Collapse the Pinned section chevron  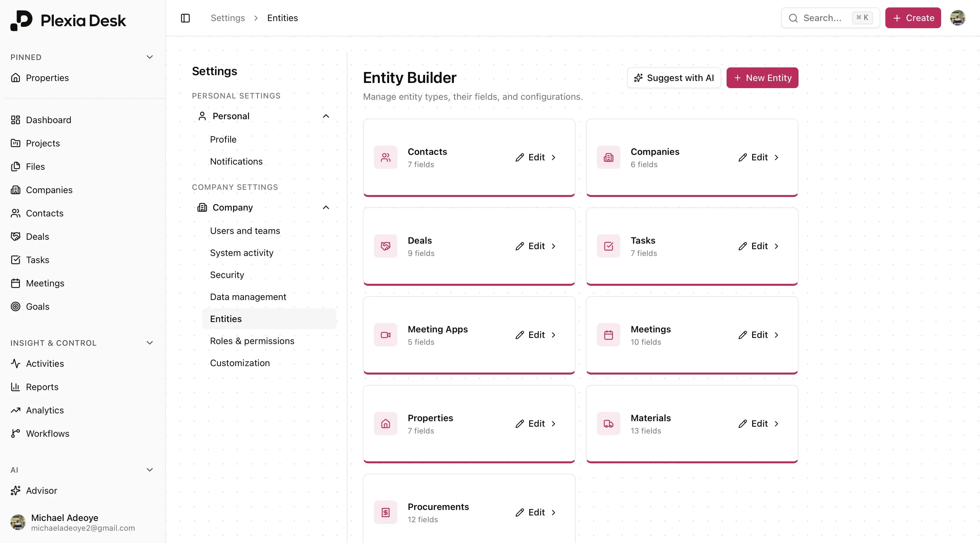tap(150, 57)
